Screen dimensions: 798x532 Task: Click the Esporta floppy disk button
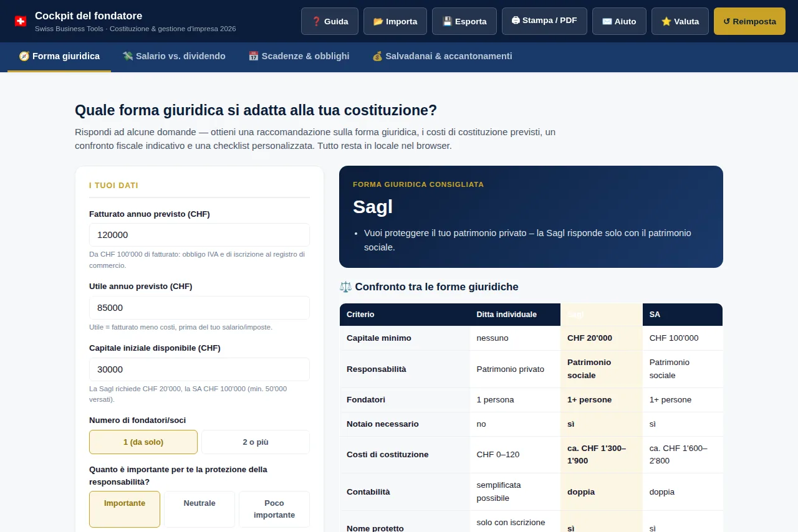click(x=464, y=21)
